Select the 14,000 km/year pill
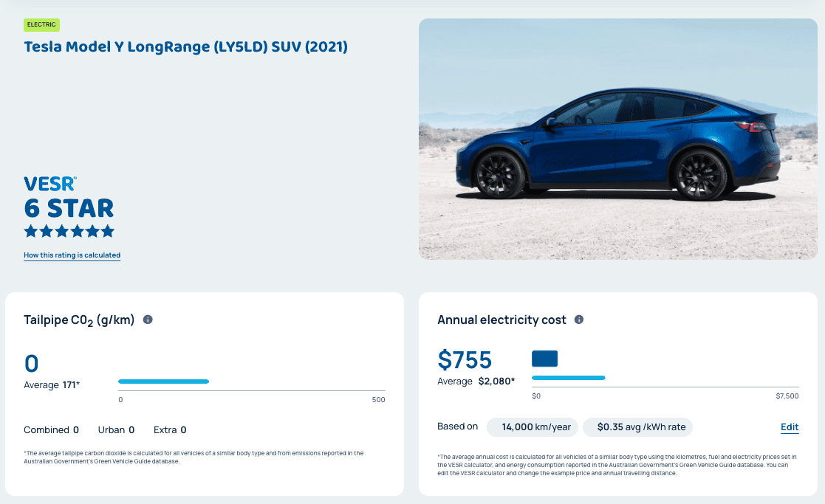 (x=533, y=427)
